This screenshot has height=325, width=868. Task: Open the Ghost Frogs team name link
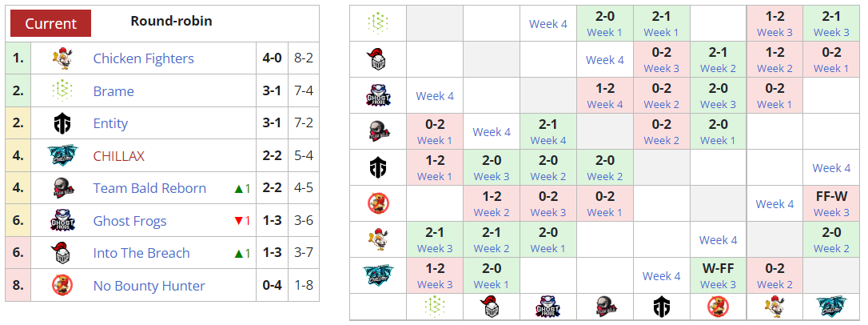click(x=129, y=221)
